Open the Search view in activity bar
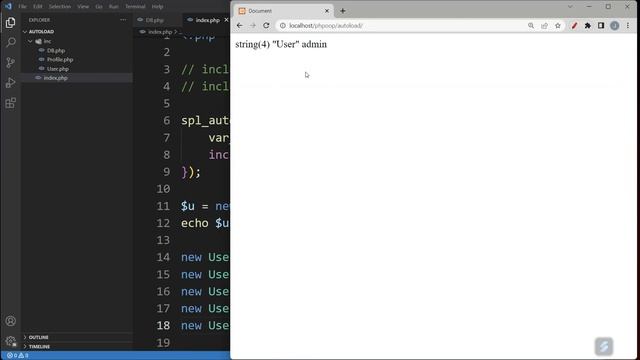Image resolution: width=640 pixels, height=360 pixels. [x=11, y=42]
